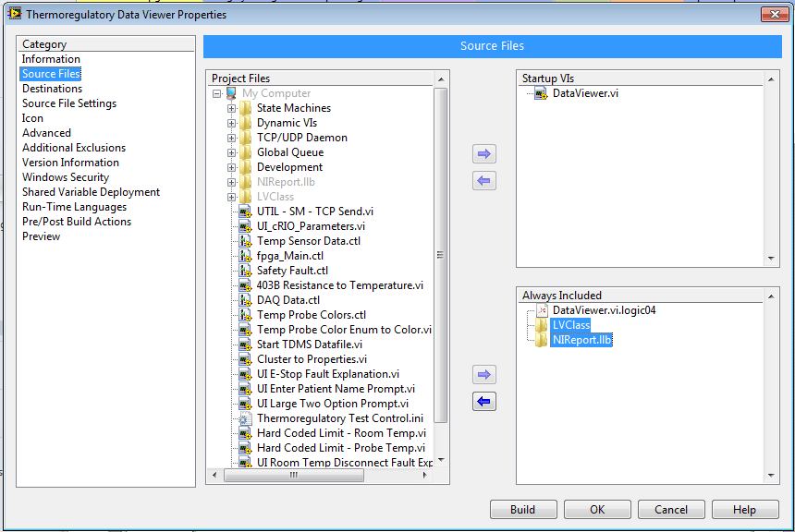795x532 pixels.
Task: Click the Temp Sensor Data.ctl control icon
Action: (x=245, y=241)
